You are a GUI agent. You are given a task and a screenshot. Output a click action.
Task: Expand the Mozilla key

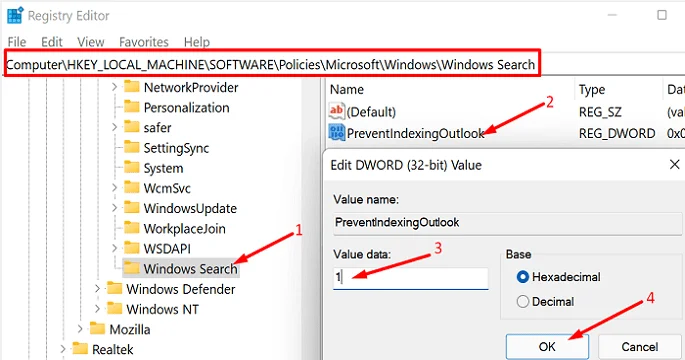80,329
